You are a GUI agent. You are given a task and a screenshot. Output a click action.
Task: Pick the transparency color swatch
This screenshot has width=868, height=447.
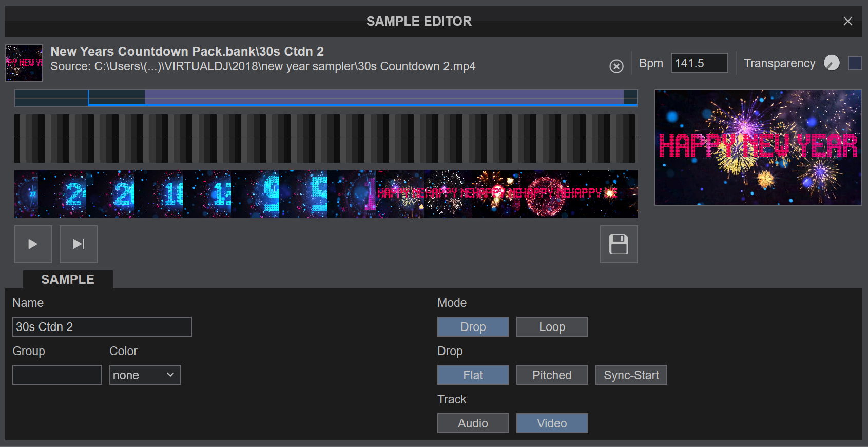point(855,63)
